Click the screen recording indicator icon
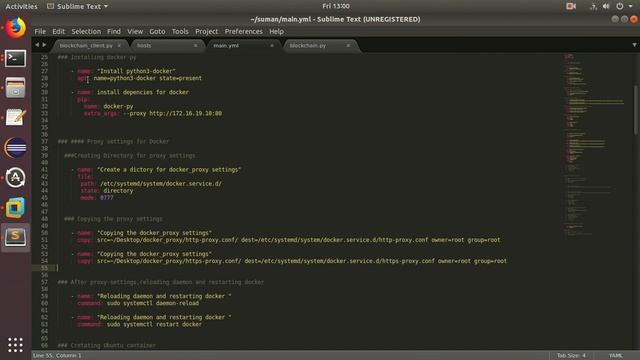640x360 pixels. point(571,6)
